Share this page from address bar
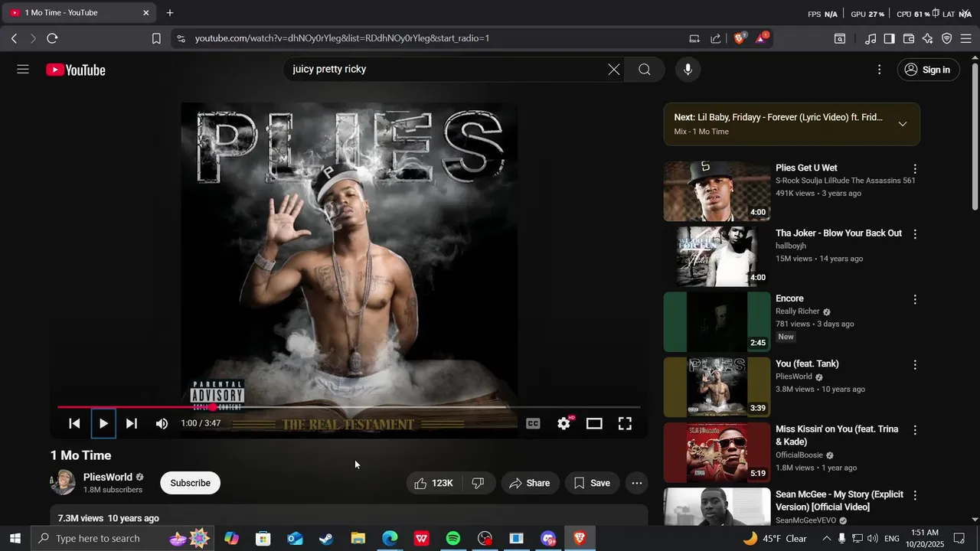Viewport: 980px width, 551px height. [715, 38]
